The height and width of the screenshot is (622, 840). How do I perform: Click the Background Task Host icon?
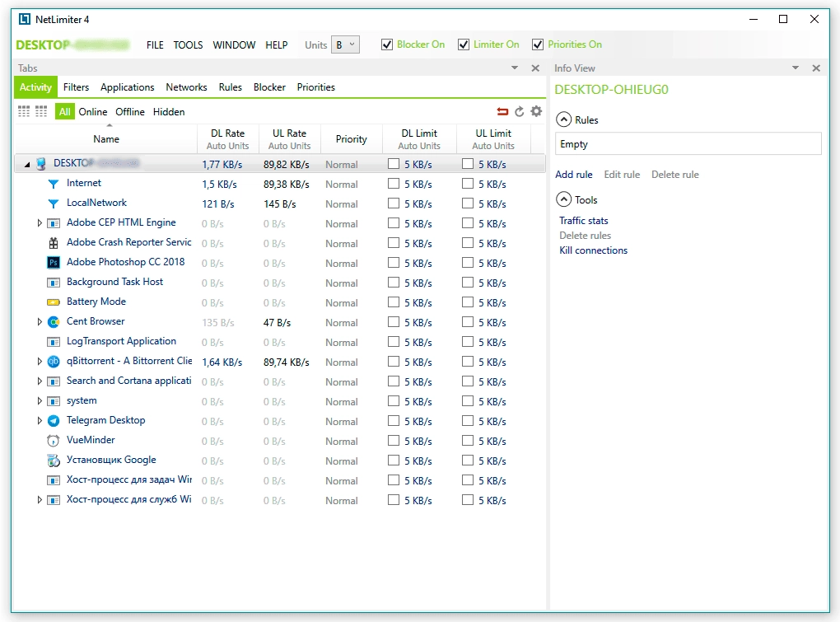click(53, 283)
